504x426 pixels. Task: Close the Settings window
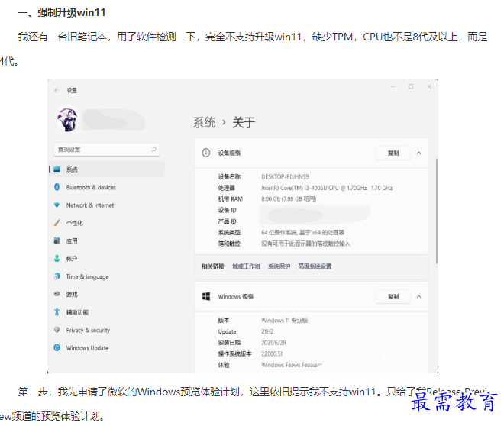click(x=429, y=87)
